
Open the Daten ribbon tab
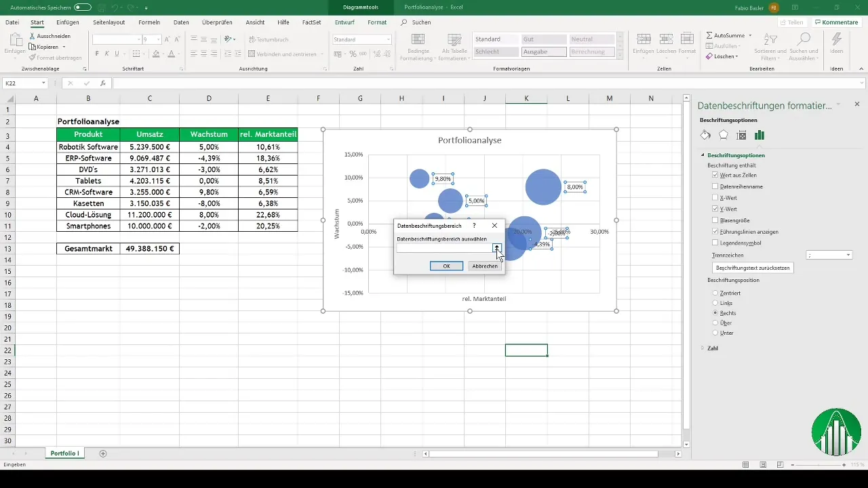click(x=181, y=22)
